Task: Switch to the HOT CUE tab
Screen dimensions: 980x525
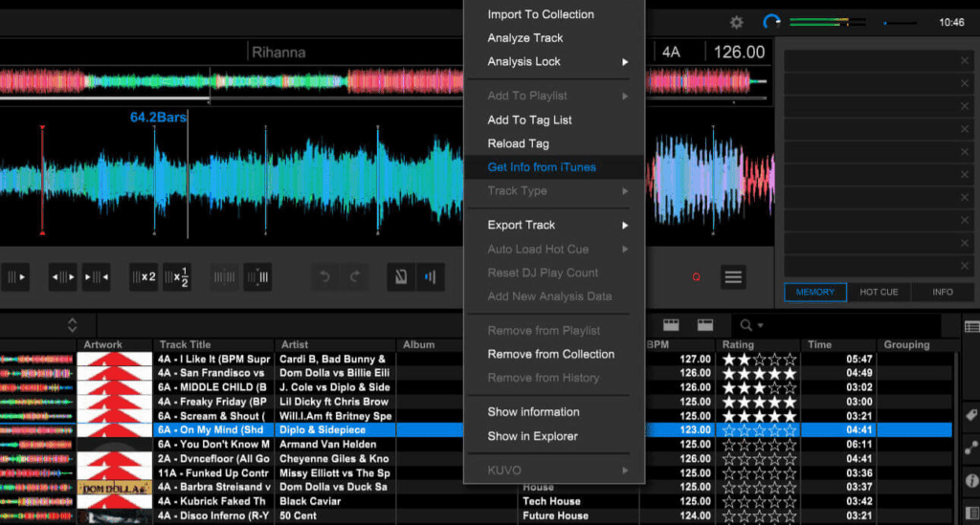Action: 878,292
